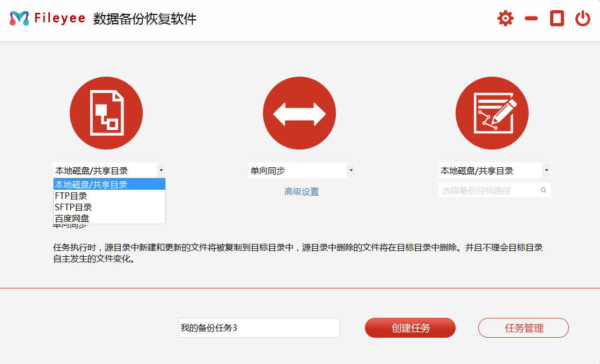600x364 pixels.
Task: Open the 高级设置 advanced settings link
Action: click(301, 191)
